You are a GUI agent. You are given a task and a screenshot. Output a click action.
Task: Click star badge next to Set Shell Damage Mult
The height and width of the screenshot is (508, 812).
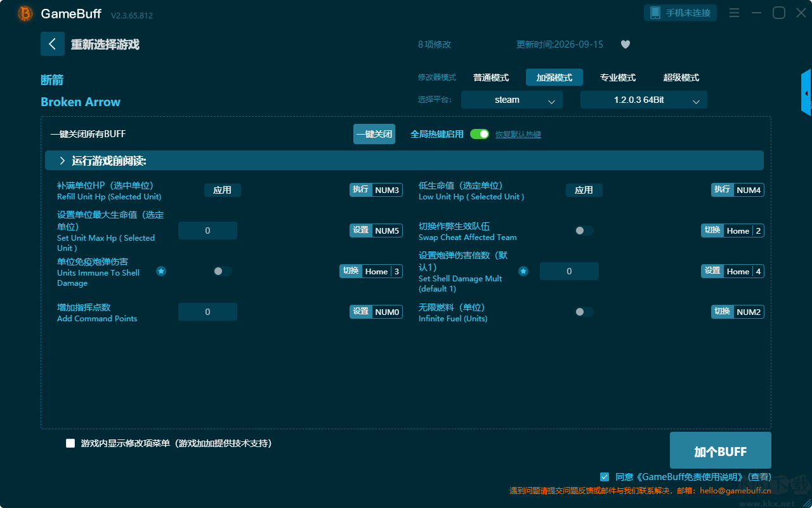pos(523,271)
